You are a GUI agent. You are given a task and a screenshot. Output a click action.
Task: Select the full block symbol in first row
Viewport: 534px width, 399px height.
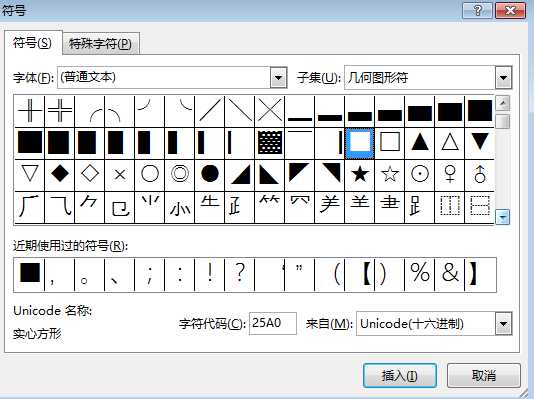(x=480, y=111)
